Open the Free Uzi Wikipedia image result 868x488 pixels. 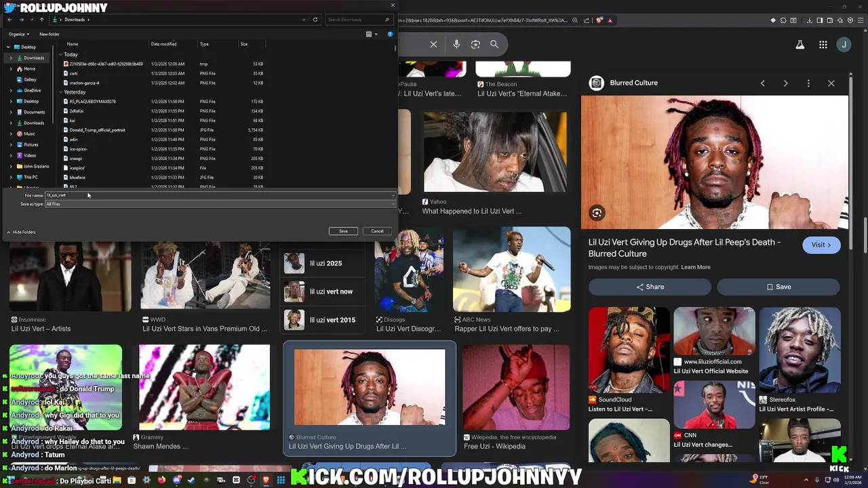[x=517, y=397]
